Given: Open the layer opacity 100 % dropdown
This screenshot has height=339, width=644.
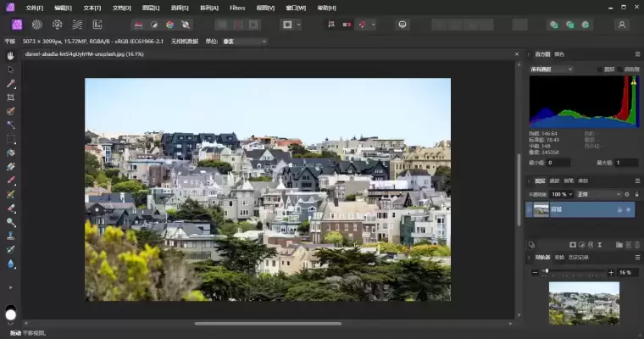Looking at the screenshot, I should (x=562, y=194).
